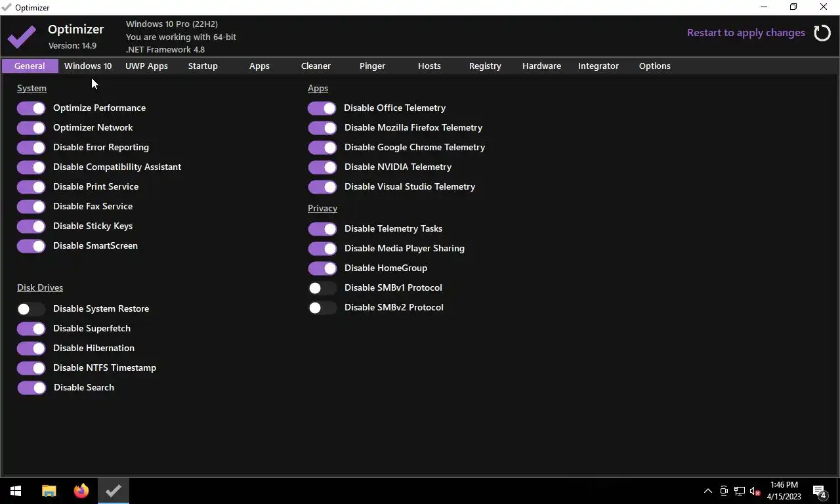The width and height of the screenshot is (840, 504).
Task: Click the System section heading
Action: [x=31, y=88]
